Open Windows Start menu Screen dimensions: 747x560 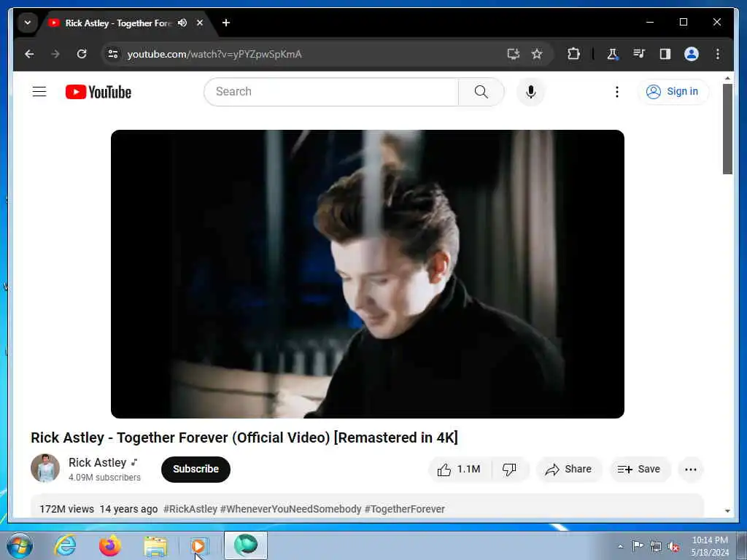[20, 545]
